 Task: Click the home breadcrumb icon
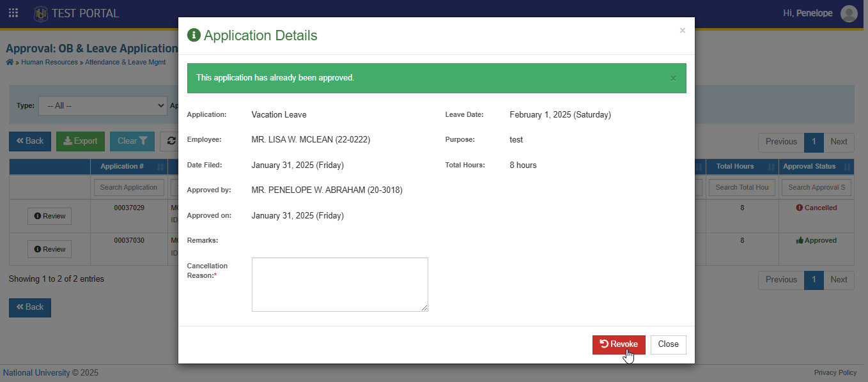[x=10, y=62]
